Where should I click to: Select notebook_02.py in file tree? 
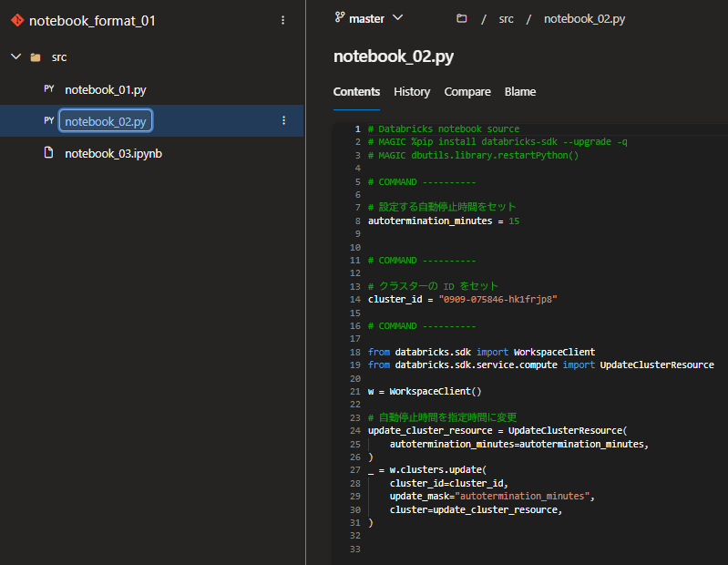(106, 121)
